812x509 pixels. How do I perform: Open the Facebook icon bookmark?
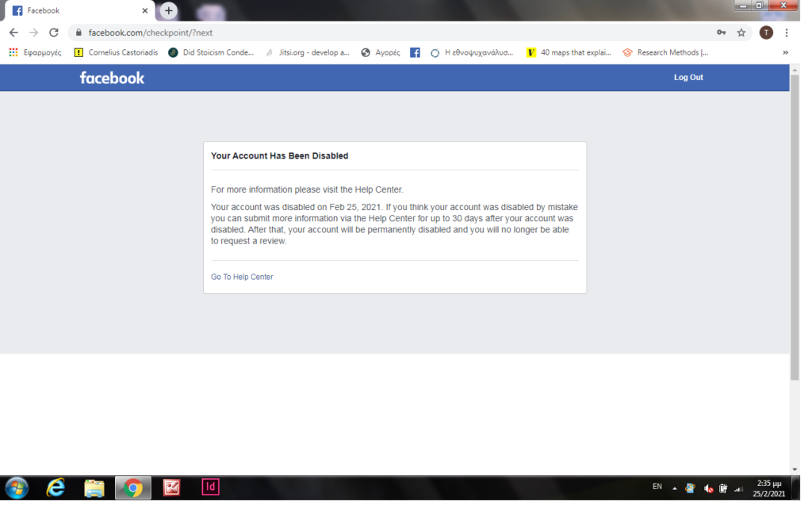tap(415, 53)
